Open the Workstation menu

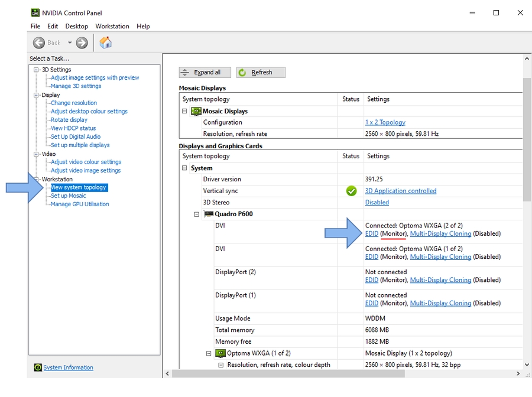coord(112,26)
